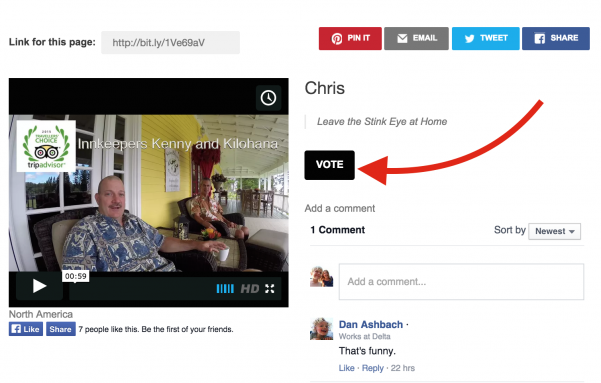The width and height of the screenshot is (601, 383).
Task: Select the page link URL field
Action: click(171, 42)
